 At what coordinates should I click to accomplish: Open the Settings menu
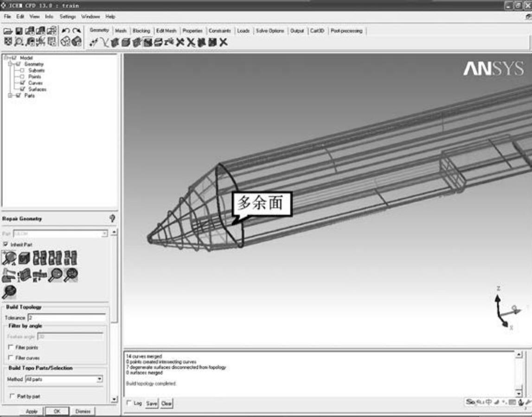click(x=68, y=17)
